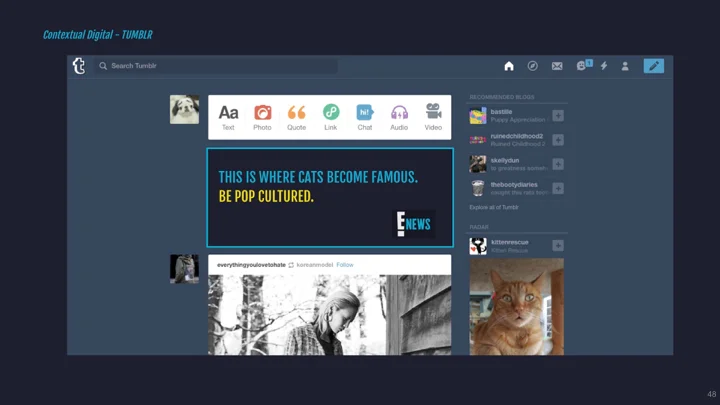720x405 pixels.
Task: Create a new Quote post
Action: [297, 118]
